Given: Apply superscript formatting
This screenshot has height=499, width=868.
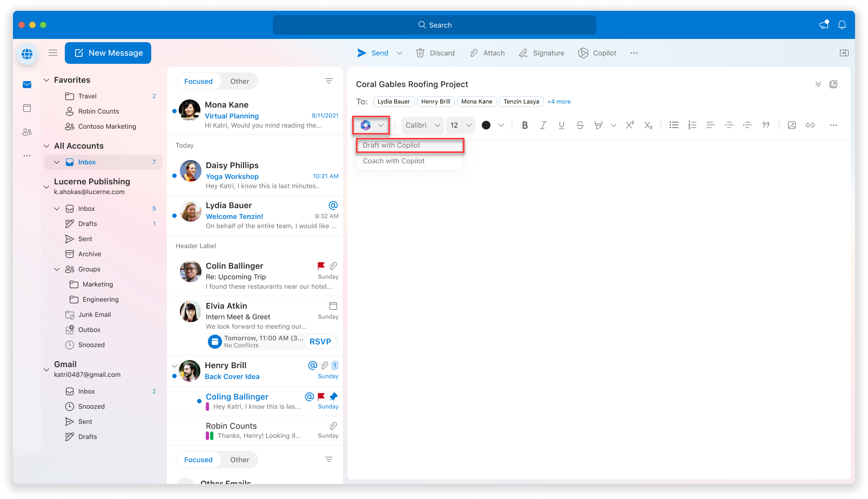Looking at the screenshot, I should click(630, 125).
